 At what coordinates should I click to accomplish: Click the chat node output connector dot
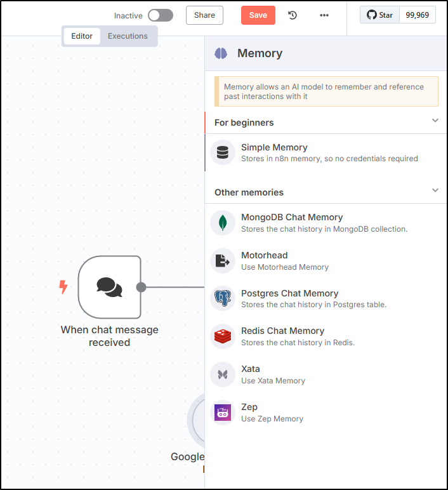pos(141,287)
